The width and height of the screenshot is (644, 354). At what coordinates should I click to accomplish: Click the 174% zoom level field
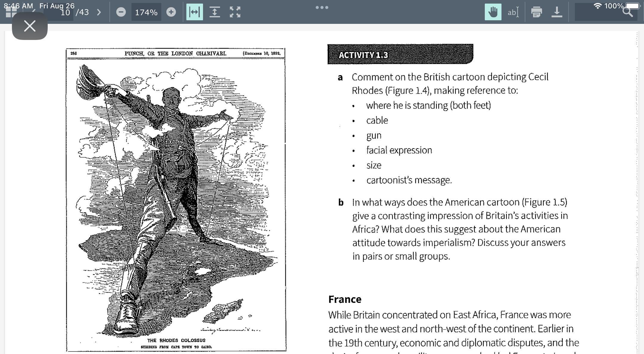146,12
